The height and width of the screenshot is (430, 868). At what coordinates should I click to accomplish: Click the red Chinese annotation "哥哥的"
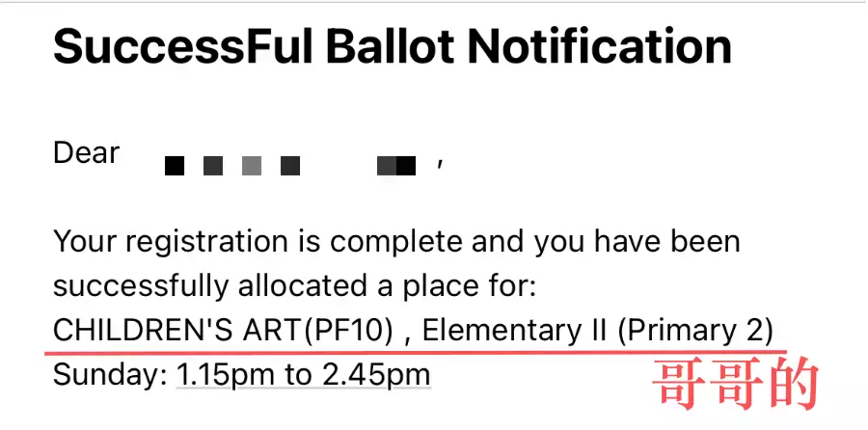click(736, 383)
